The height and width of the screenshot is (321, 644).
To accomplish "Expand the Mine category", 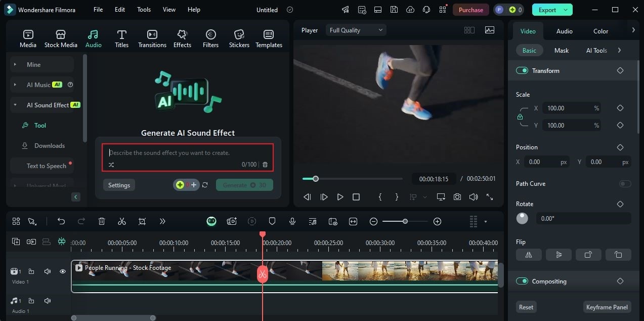I will 15,64.
